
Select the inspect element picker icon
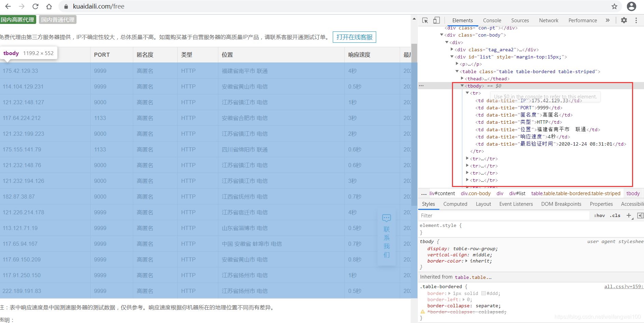[x=425, y=21]
